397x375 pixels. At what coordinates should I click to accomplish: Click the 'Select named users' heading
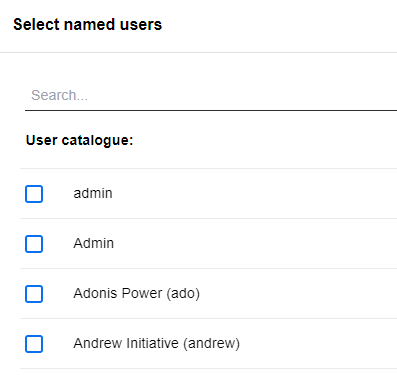[88, 24]
